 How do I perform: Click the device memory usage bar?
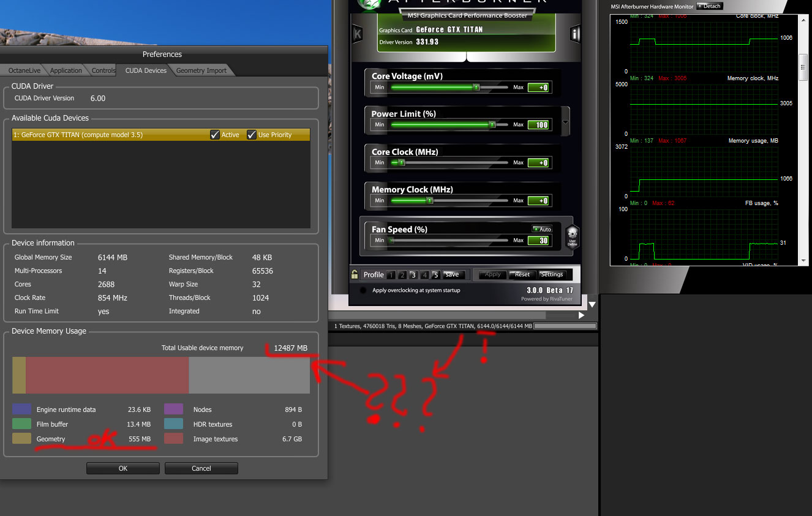coord(161,375)
